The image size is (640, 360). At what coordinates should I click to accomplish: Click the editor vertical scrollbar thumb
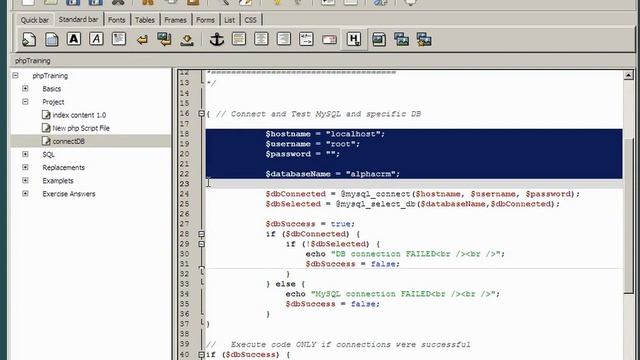click(629, 215)
